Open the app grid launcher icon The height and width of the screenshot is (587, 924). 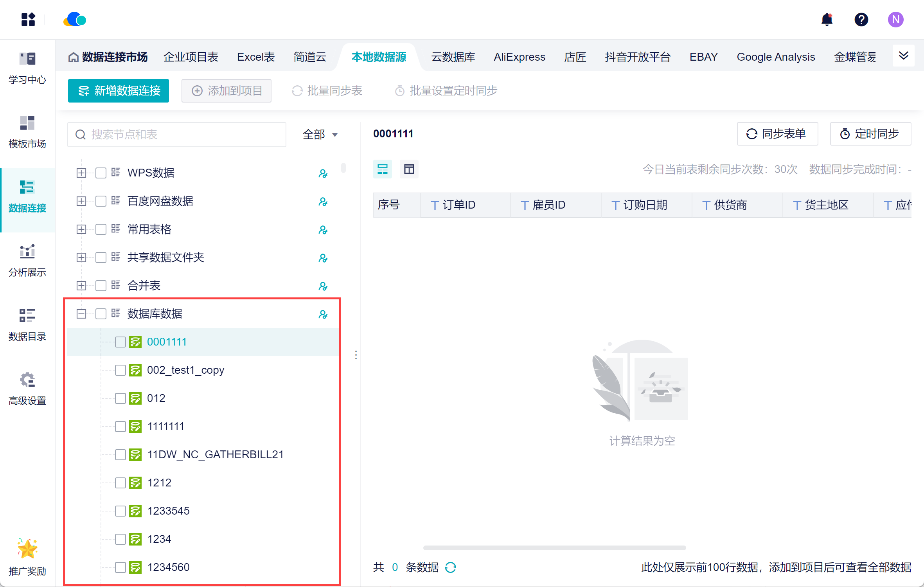(x=28, y=20)
